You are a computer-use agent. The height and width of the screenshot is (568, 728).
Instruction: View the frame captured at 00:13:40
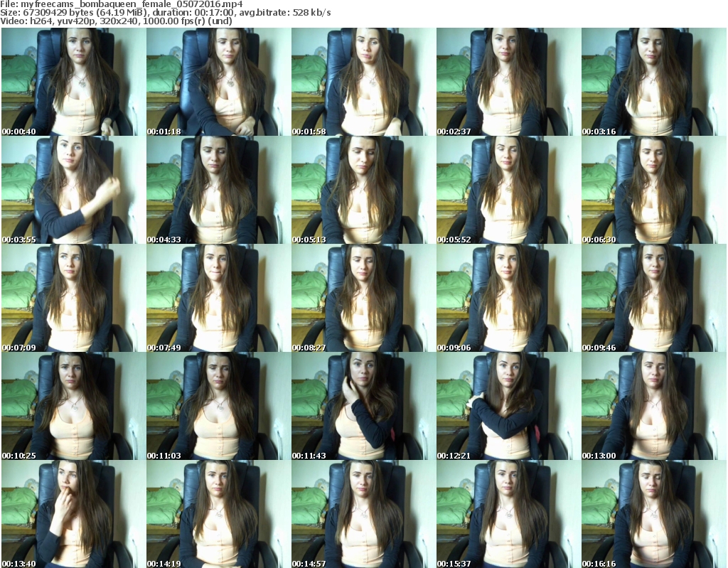tap(73, 514)
